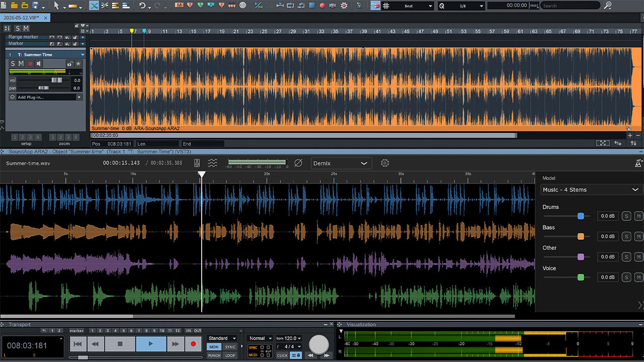Click the star icon on the Summer-Time track
The height and width of the screenshot is (362, 644).
[78, 63]
